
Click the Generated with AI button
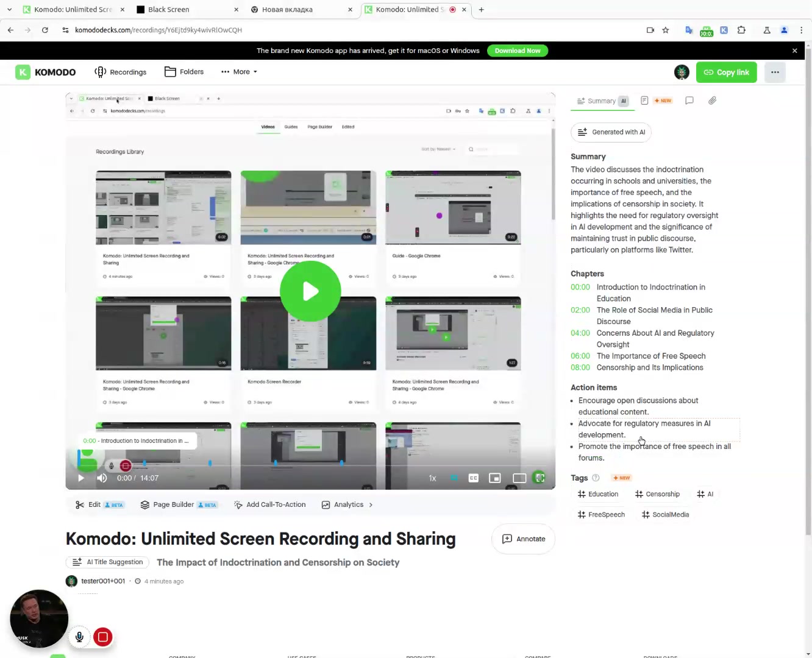coord(611,132)
